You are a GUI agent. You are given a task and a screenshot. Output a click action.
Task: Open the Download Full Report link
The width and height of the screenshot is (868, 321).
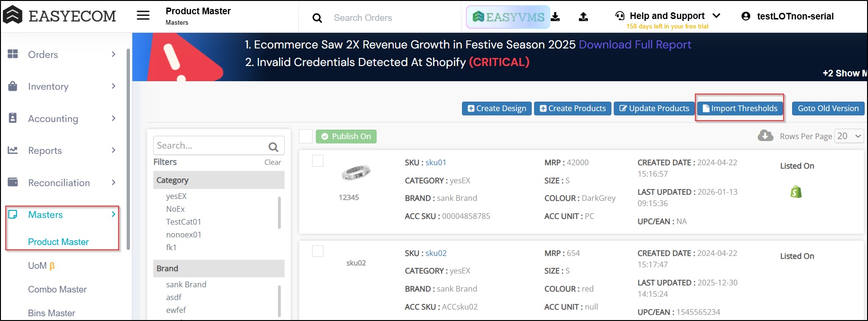click(x=635, y=45)
